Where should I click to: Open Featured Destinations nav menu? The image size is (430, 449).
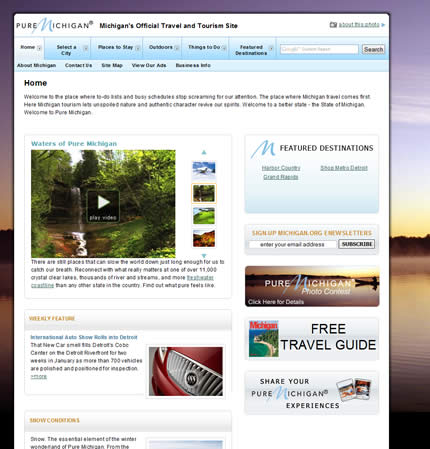(x=251, y=50)
